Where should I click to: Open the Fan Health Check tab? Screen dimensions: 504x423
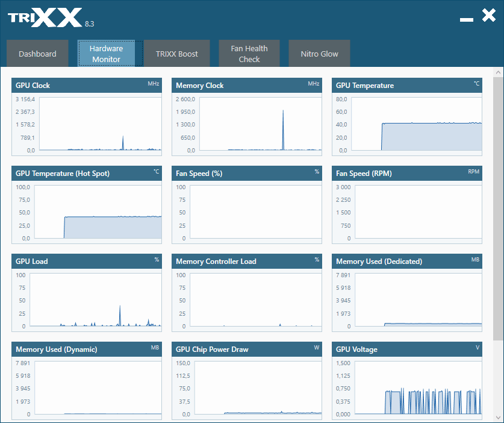pyautogui.click(x=249, y=54)
